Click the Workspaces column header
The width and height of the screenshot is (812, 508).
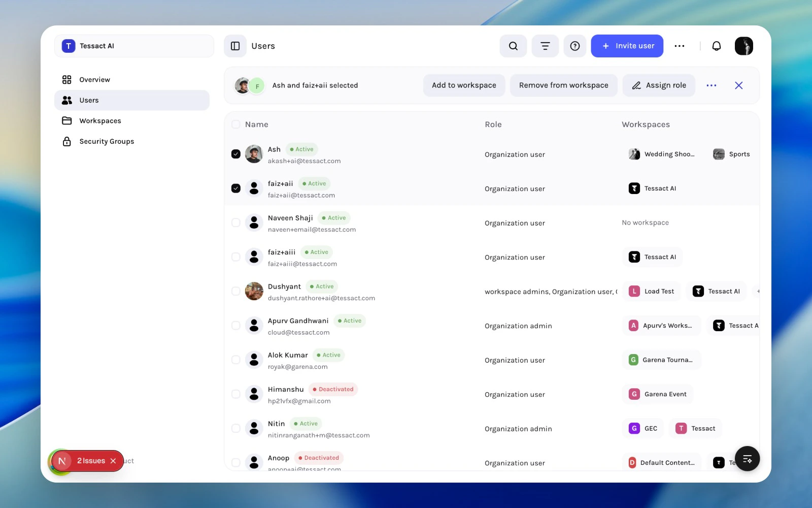point(646,124)
